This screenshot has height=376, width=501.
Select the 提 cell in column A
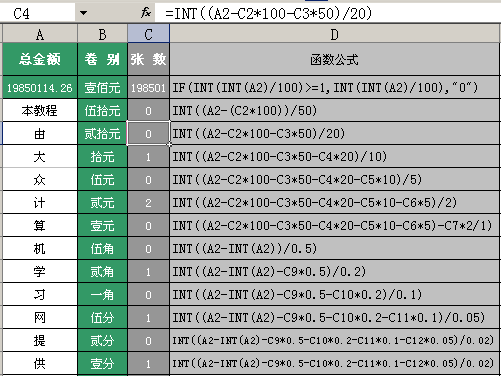tap(40, 340)
